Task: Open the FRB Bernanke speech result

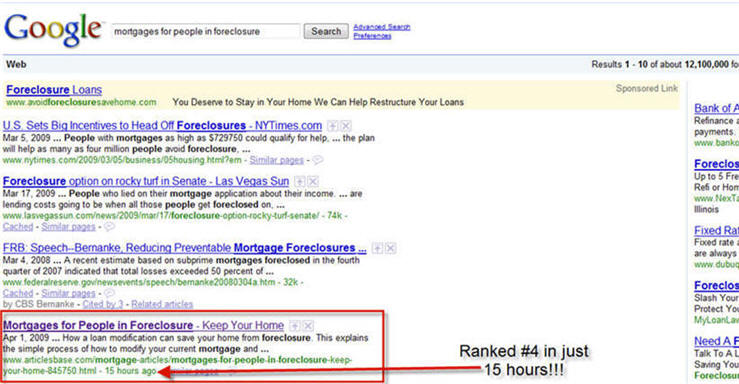Action: pos(184,248)
